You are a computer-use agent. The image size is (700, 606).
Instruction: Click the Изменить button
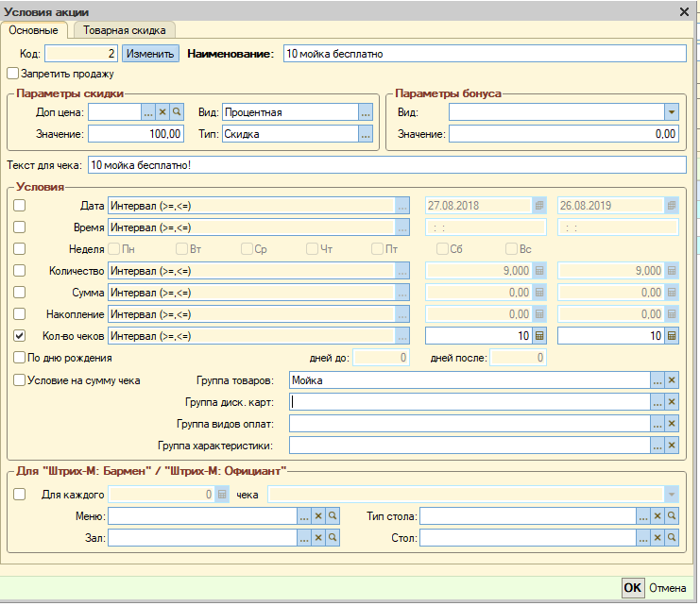[x=150, y=54]
